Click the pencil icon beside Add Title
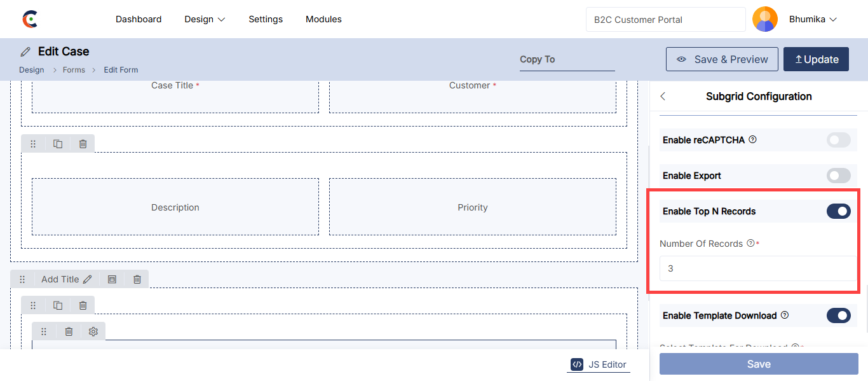This screenshot has width=868, height=381. pyautogui.click(x=88, y=279)
